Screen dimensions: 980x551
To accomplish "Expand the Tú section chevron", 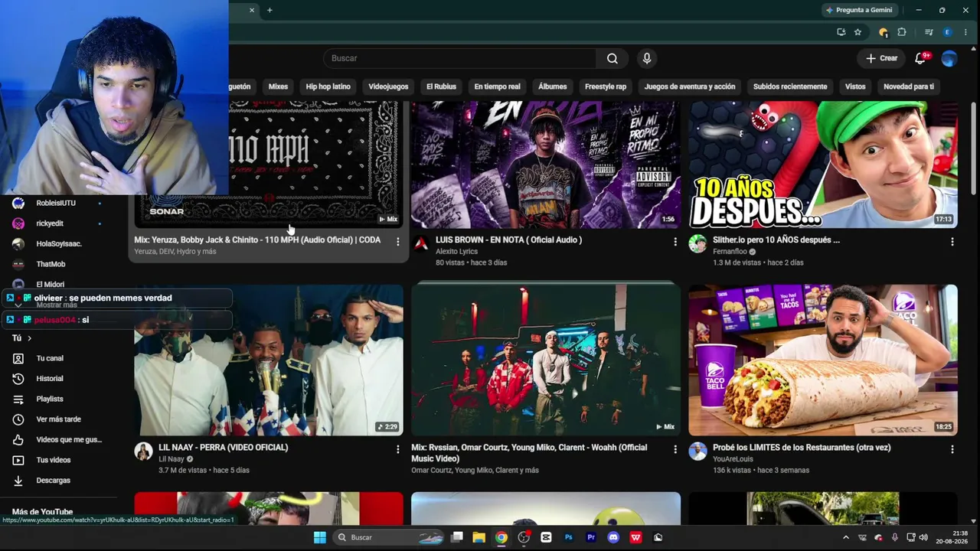I will coord(29,338).
